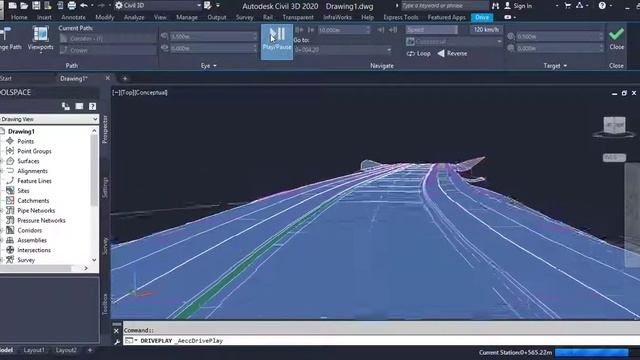Select Point Groups in Prospector tree

point(34,151)
